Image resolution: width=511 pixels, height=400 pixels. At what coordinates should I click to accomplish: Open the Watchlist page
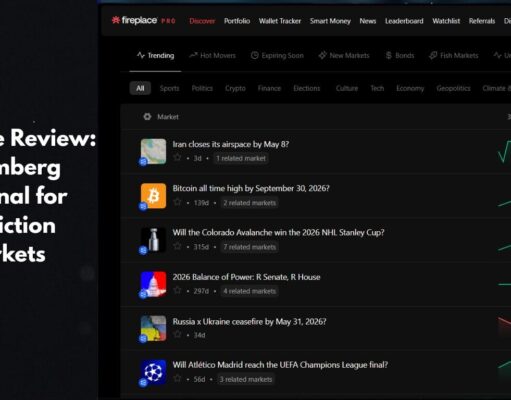446,21
